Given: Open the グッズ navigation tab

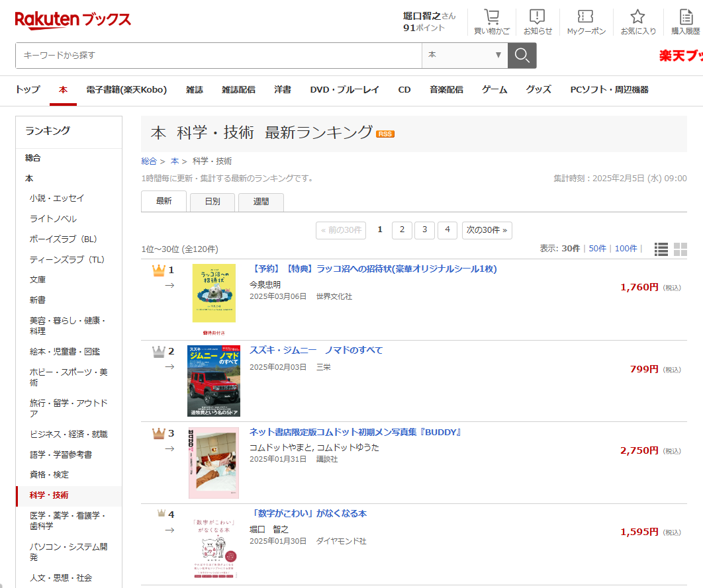Looking at the screenshot, I should pos(538,89).
